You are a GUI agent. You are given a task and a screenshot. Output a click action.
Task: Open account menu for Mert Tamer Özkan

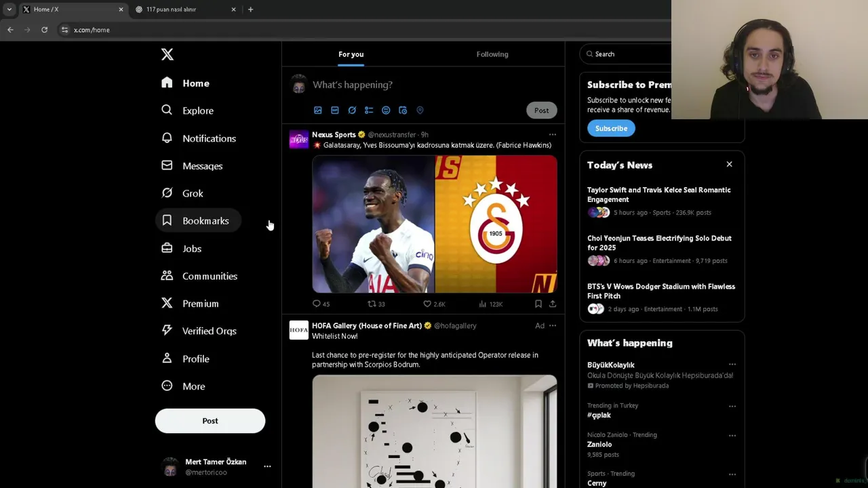pos(216,466)
